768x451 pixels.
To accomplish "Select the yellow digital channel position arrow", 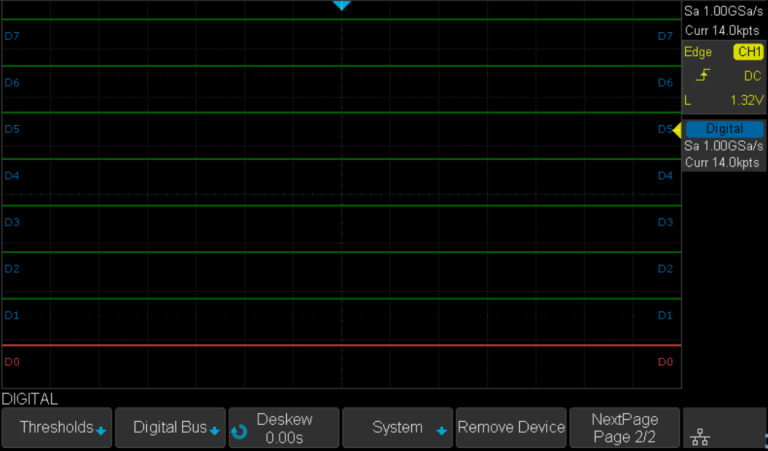I will coord(677,129).
